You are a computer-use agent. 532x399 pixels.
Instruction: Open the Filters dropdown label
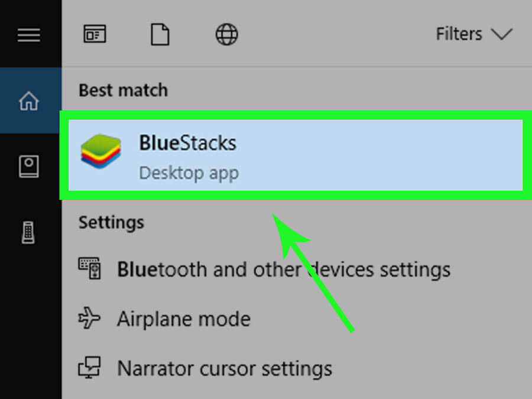459,34
